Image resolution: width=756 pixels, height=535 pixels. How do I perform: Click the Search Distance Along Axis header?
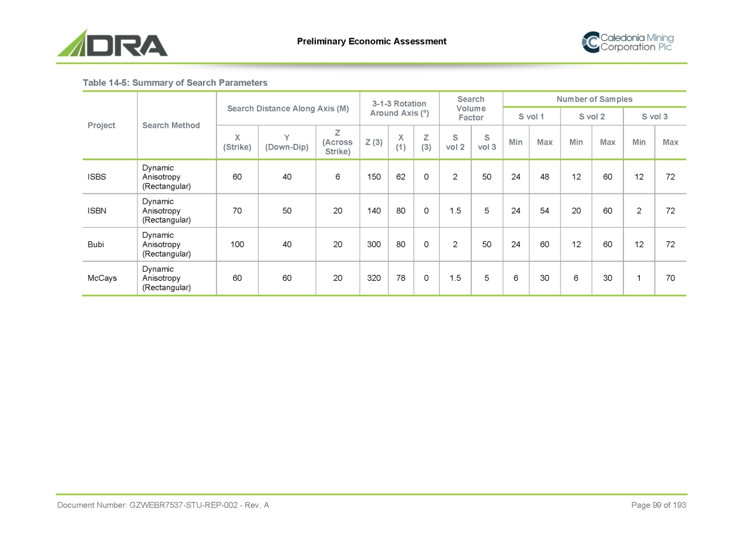pos(288,108)
